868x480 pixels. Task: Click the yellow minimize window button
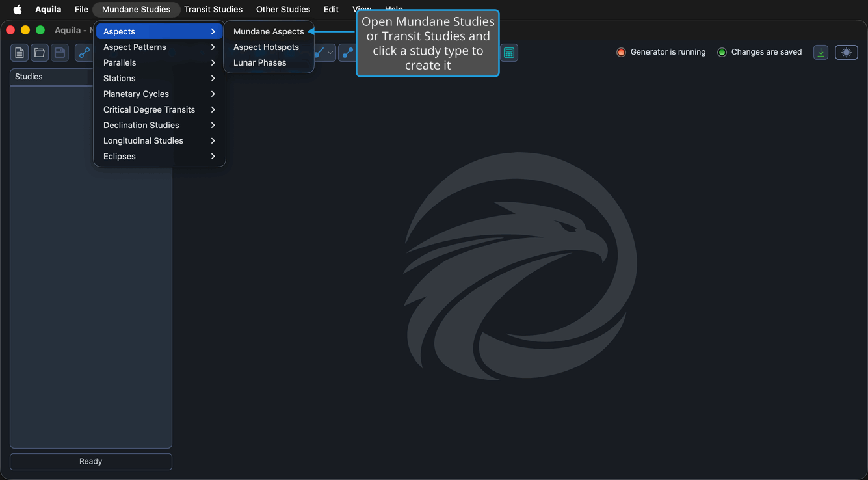pyautogui.click(x=25, y=30)
